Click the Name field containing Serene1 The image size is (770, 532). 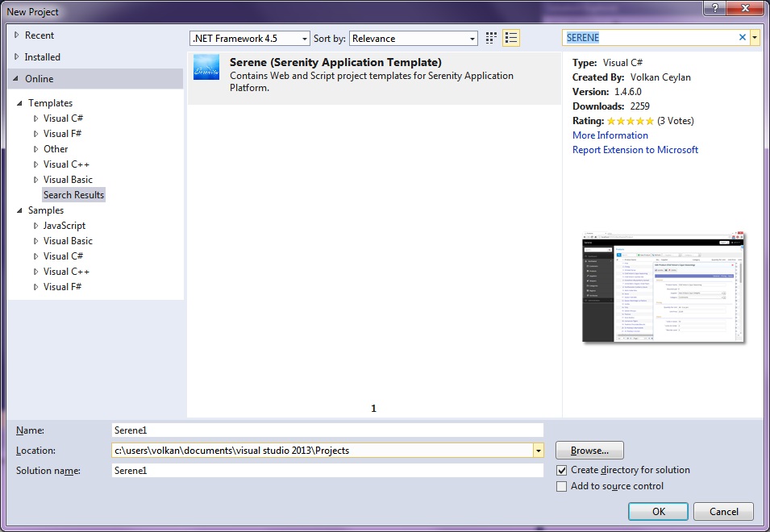click(x=327, y=430)
